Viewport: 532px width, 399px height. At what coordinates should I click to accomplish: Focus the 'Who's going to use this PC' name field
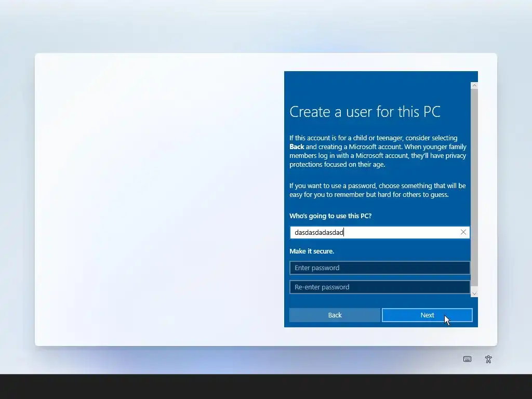pyautogui.click(x=380, y=232)
